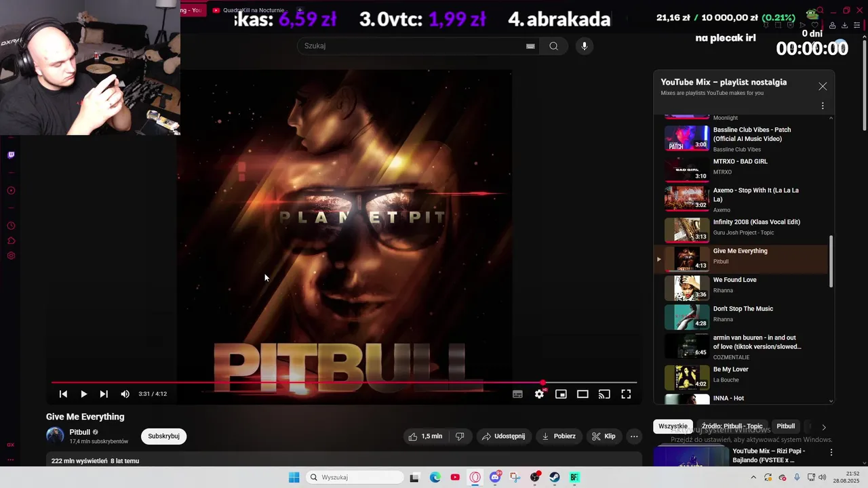The image size is (868, 488).
Task: Open playlist options three-dot menu
Action: click(823, 106)
